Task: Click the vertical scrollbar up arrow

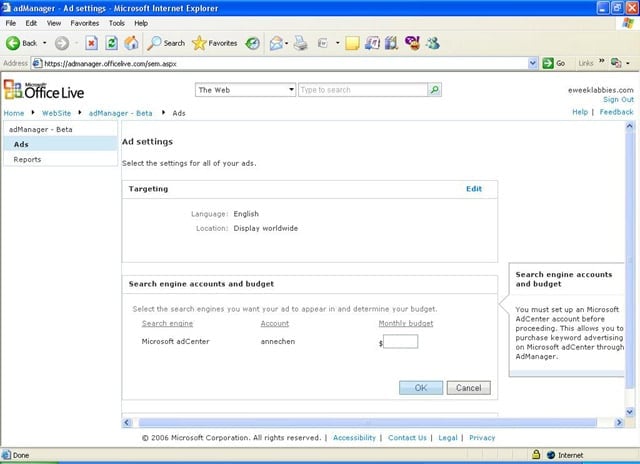Action: (629, 126)
